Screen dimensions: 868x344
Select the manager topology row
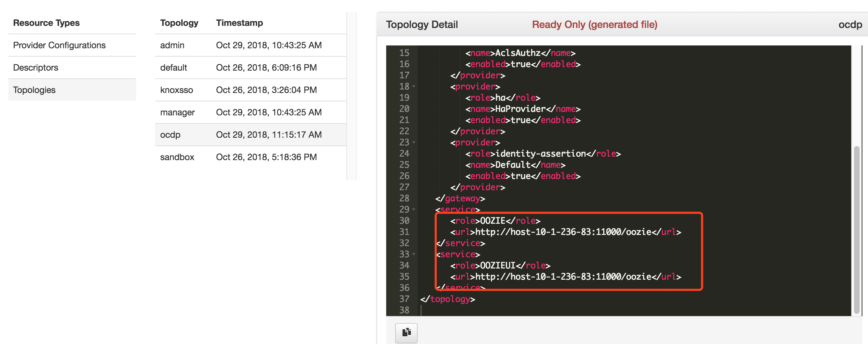[251, 112]
